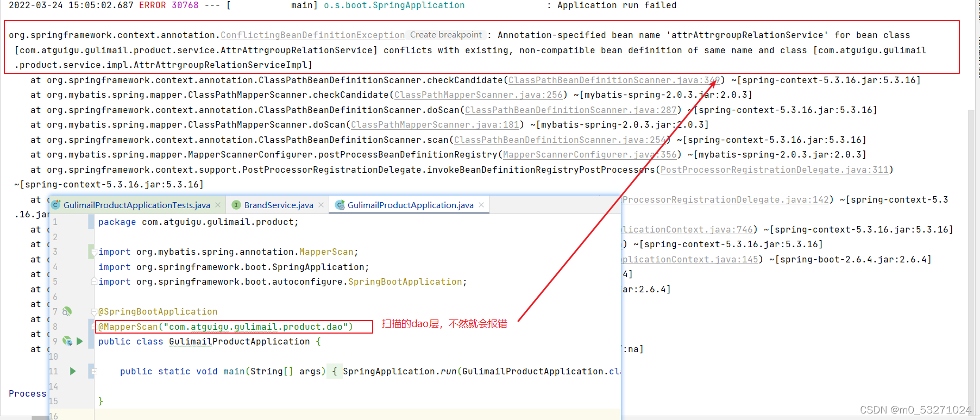980x420 pixels.
Task: Fold the annotations at the @SpringBootApplication line
Action: point(94,312)
